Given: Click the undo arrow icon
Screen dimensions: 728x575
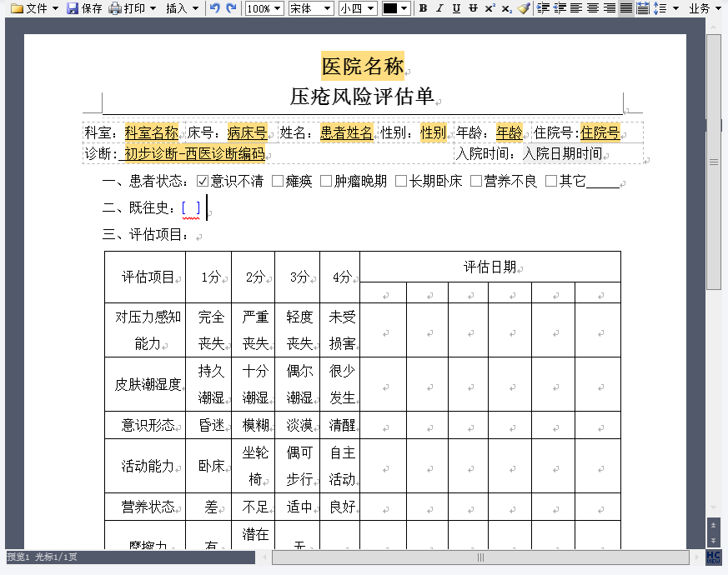Looking at the screenshot, I should tap(215, 8).
